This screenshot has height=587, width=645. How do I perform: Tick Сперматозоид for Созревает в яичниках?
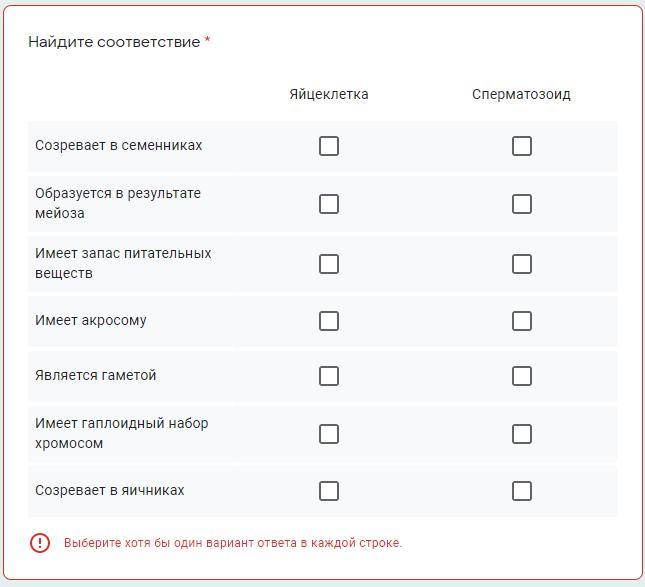click(x=521, y=491)
